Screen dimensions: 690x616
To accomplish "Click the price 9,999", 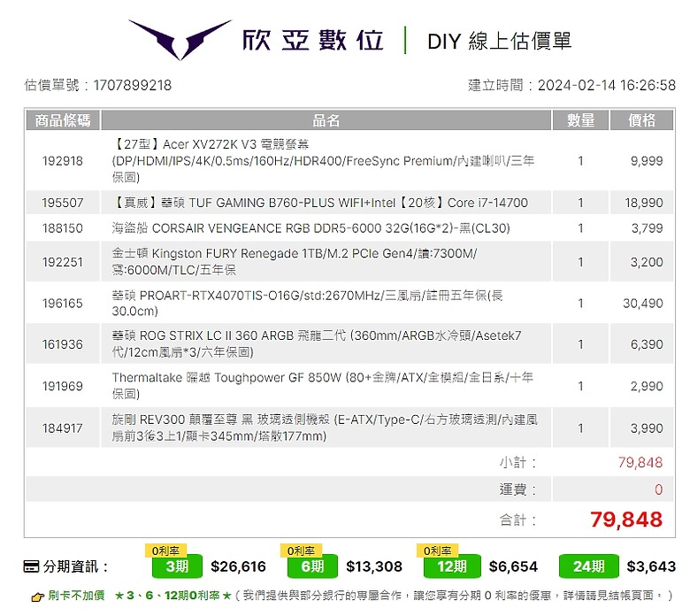I will [x=647, y=161].
